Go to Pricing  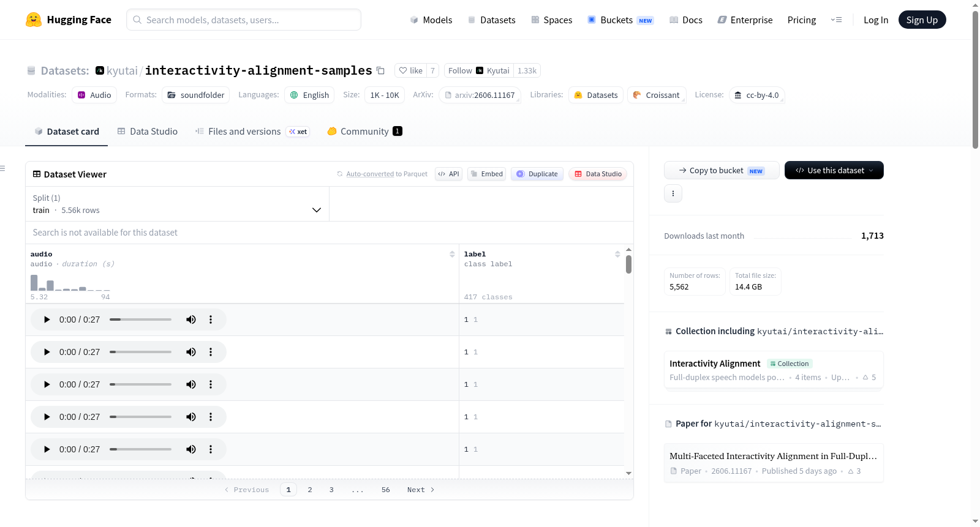pos(802,20)
